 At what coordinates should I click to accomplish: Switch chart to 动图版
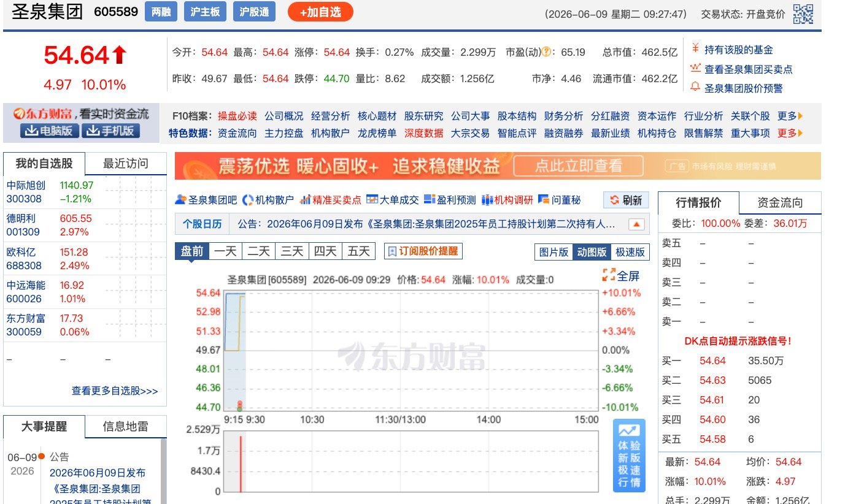point(592,252)
